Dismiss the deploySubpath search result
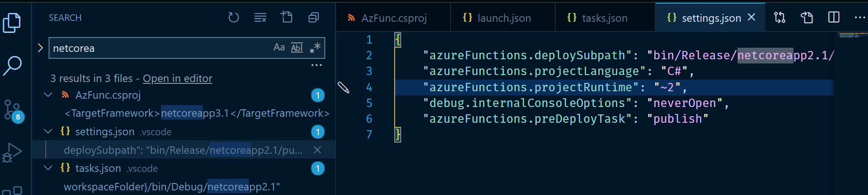 pyautogui.click(x=317, y=150)
